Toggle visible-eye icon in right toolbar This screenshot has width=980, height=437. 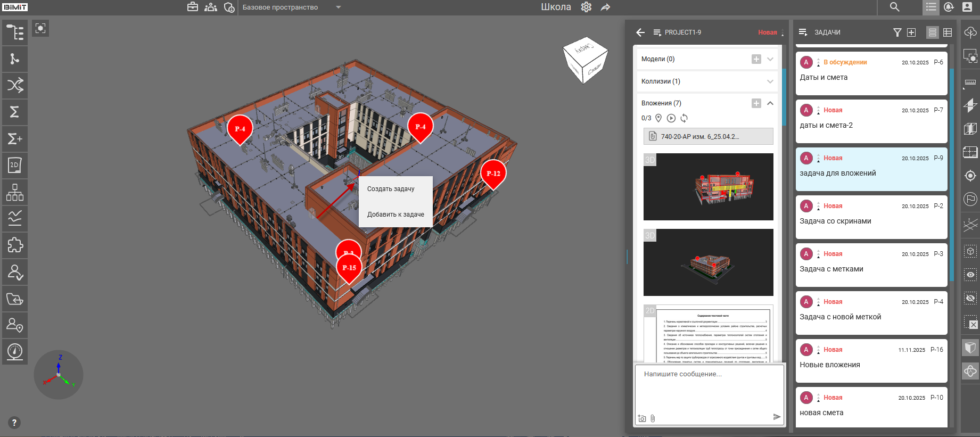pos(970,275)
